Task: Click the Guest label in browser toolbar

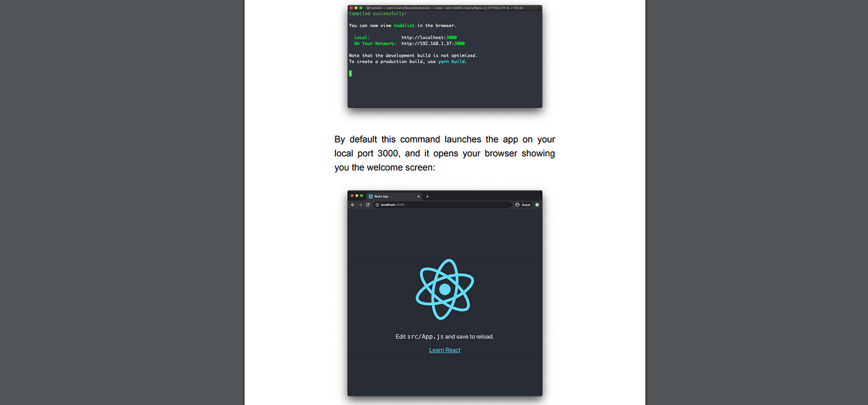Action: [x=526, y=205]
